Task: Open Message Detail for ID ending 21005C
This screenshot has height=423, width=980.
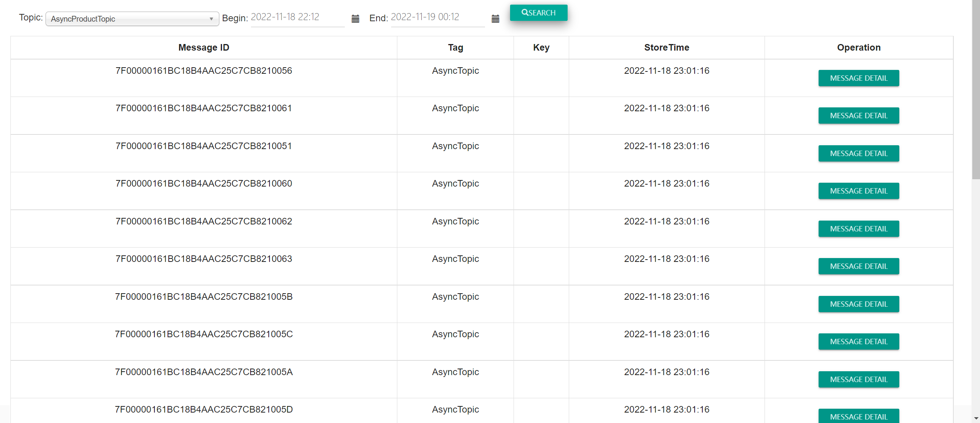Action: click(858, 341)
